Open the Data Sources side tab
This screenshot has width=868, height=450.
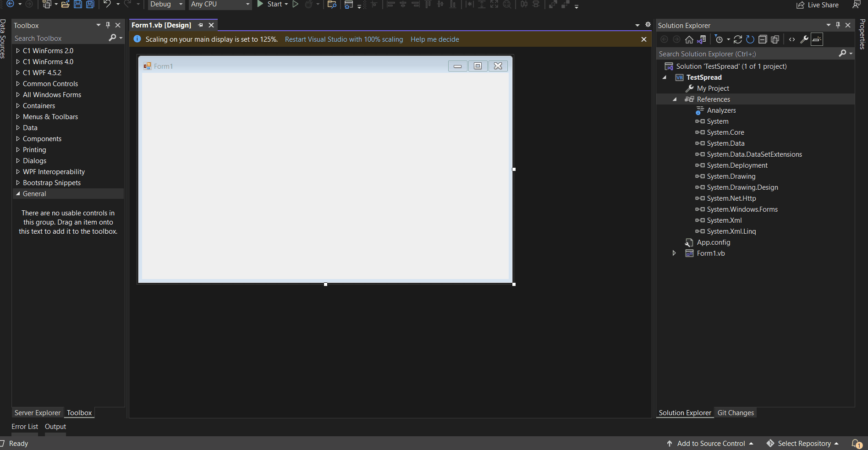click(x=3, y=38)
